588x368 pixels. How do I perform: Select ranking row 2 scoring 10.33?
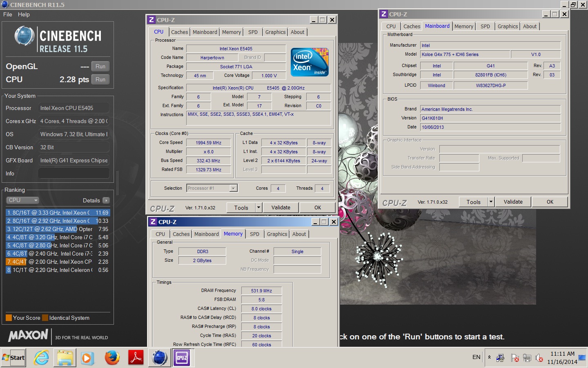pyautogui.click(x=58, y=221)
